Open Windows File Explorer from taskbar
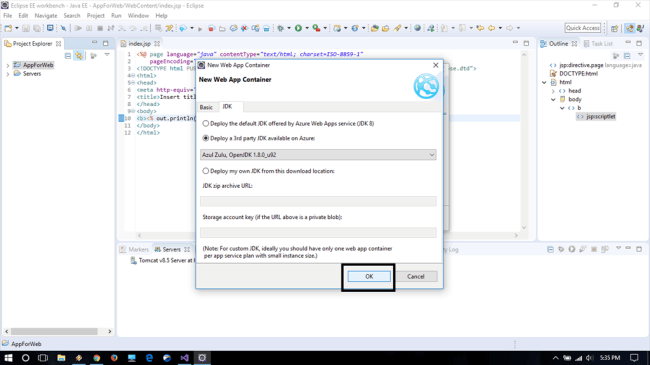This screenshot has height=365, width=650. [61, 358]
